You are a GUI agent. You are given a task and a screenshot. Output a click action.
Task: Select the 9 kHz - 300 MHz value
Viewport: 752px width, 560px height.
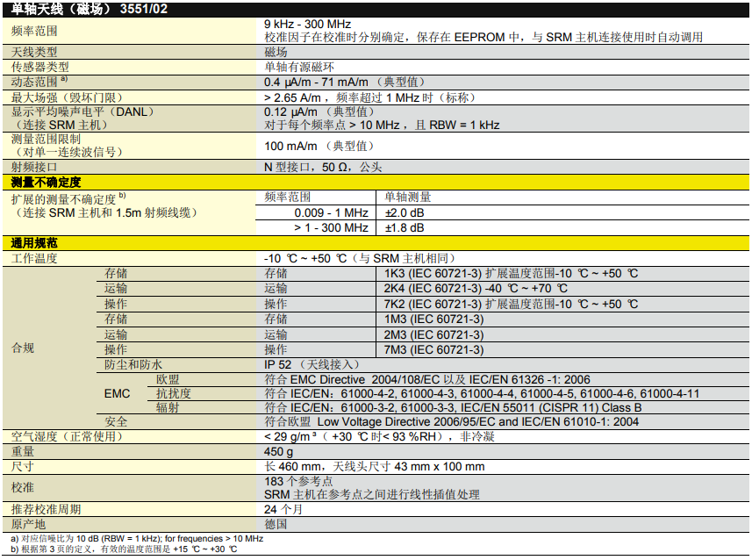point(307,24)
